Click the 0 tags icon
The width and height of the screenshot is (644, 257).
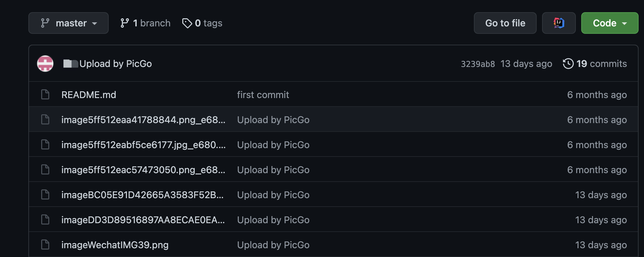187,23
